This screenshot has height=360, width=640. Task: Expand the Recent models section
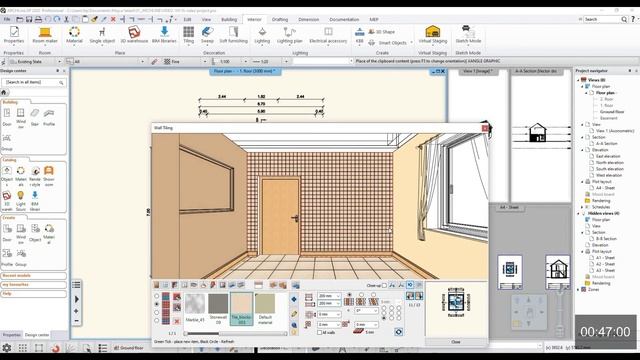point(33,276)
